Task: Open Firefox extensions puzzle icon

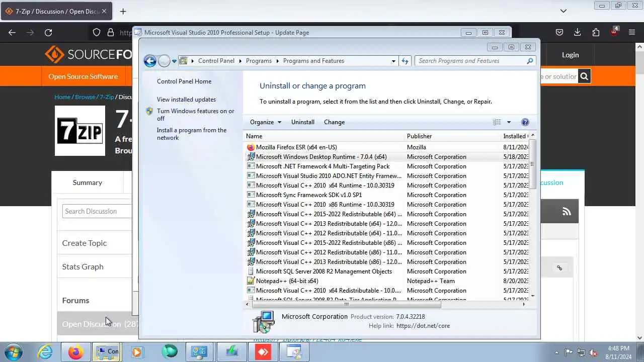Action: (x=596, y=32)
